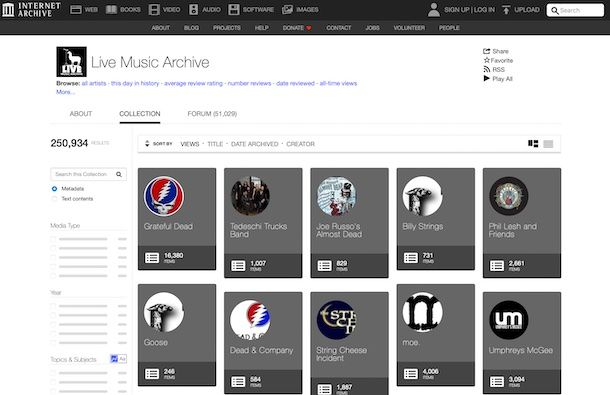The image size is (610, 395).
Task: Click the RSS feed icon
Action: [x=487, y=69]
